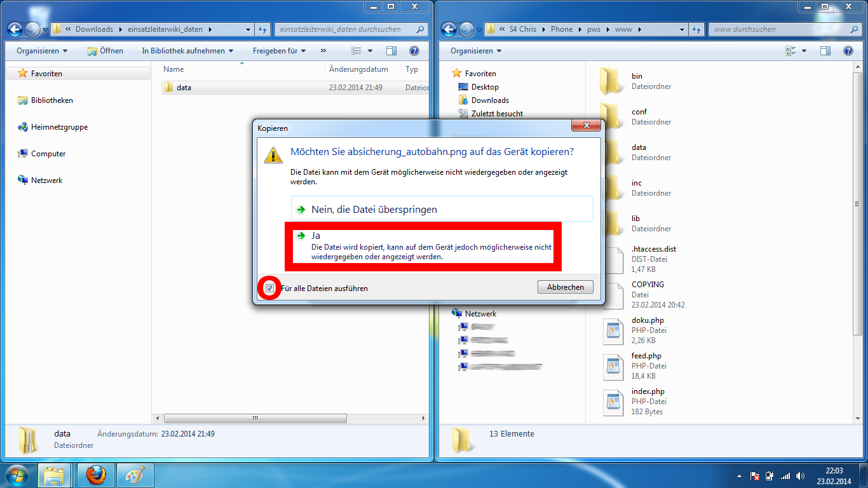
Task: Click the help icon in left Explorer toolbar
Action: (x=414, y=51)
